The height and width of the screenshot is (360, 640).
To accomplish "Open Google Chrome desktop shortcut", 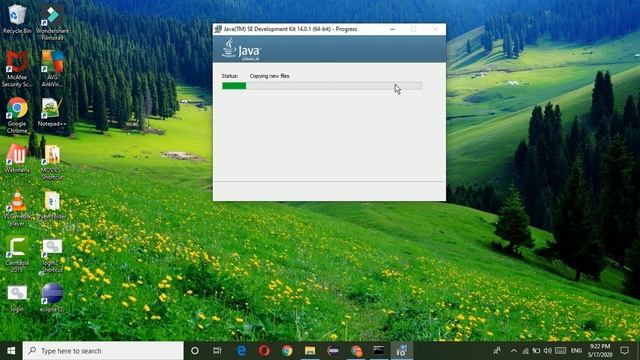I will pyautogui.click(x=17, y=116).
